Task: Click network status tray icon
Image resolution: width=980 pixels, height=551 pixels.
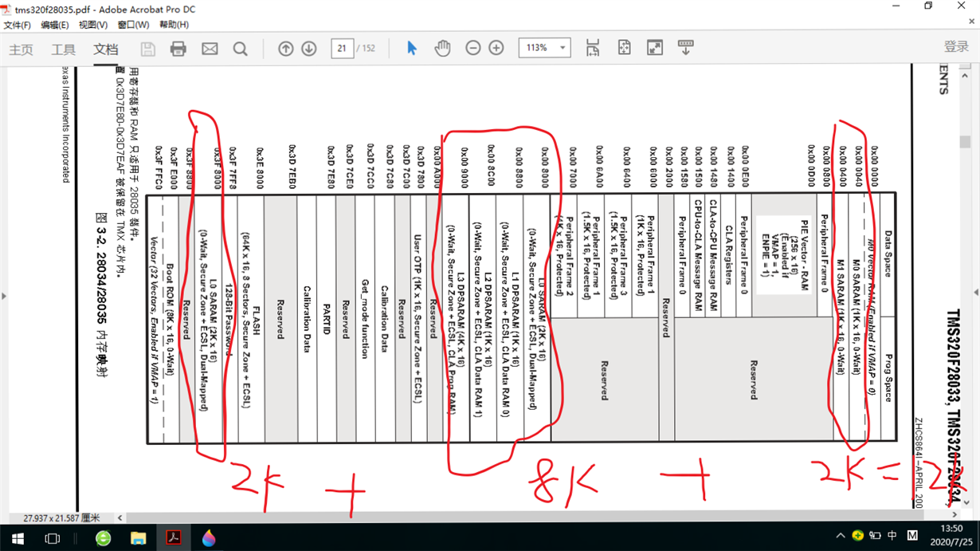Action: tap(875, 535)
